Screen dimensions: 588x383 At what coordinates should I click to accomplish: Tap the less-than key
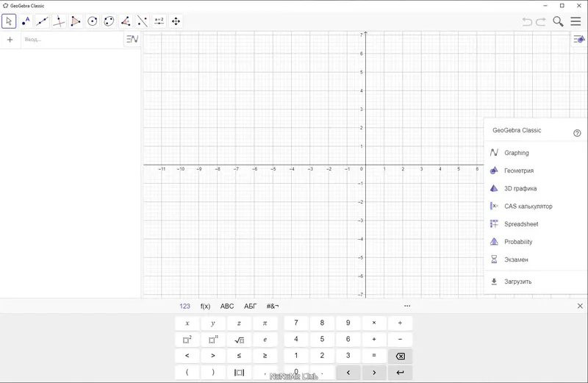click(x=187, y=356)
